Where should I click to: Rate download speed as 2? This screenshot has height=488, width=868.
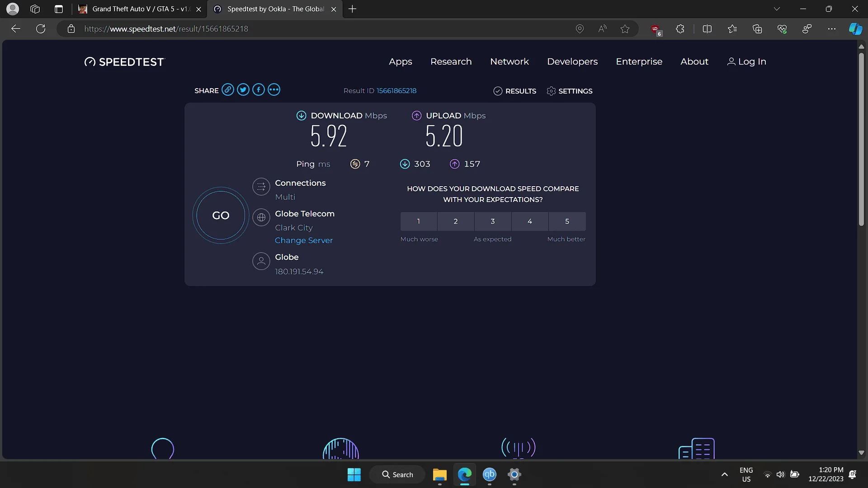click(456, 221)
